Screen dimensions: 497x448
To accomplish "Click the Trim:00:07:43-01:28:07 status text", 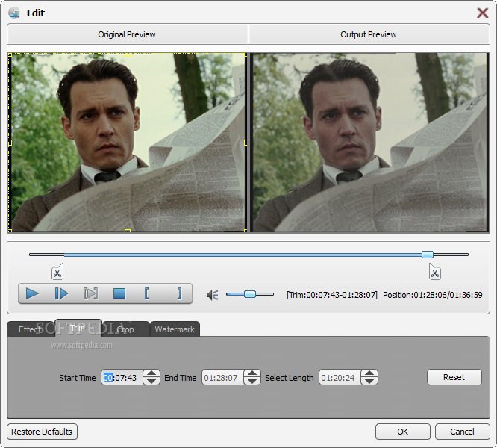I will [x=332, y=295].
